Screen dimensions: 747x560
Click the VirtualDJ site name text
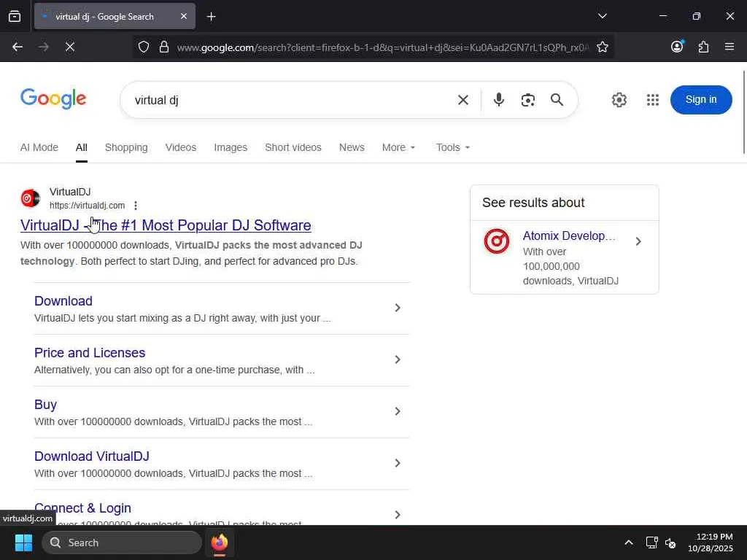pos(70,192)
